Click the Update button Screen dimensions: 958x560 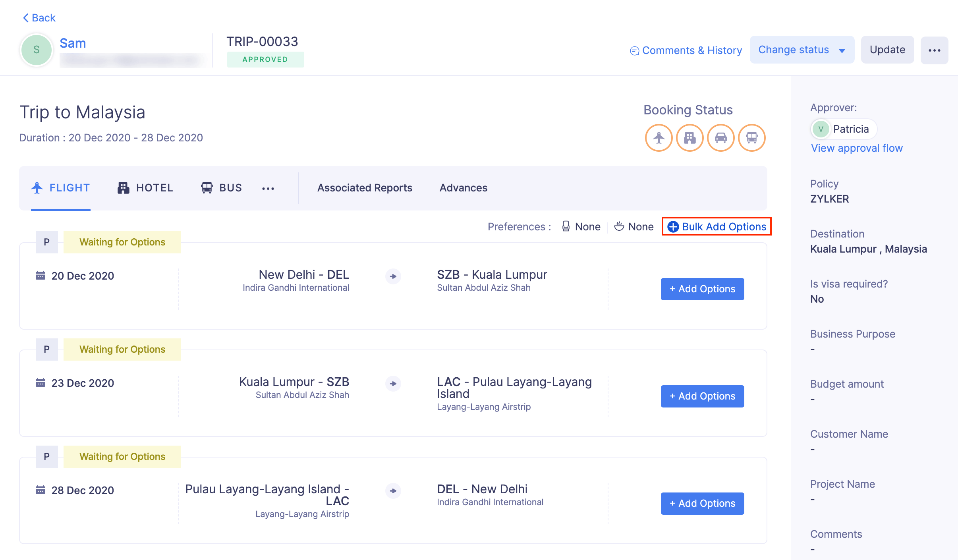tap(887, 50)
